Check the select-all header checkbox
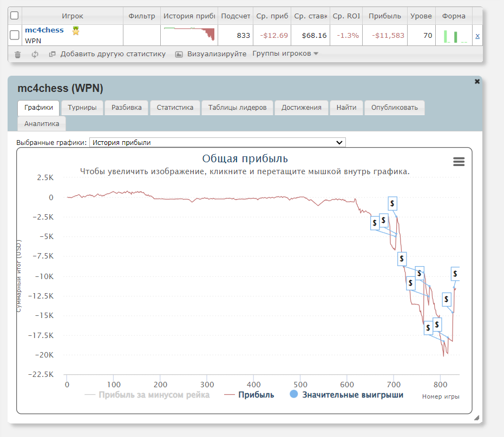This screenshot has height=437, width=504. pos(15,16)
